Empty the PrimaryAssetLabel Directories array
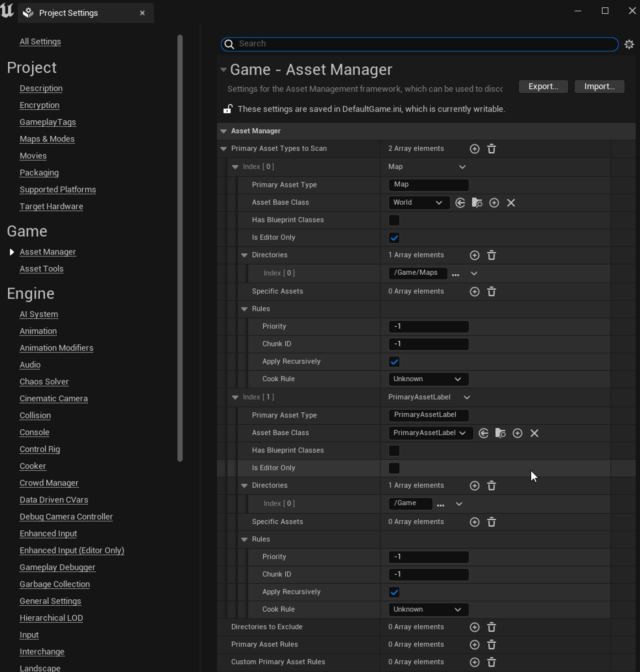 click(491, 485)
